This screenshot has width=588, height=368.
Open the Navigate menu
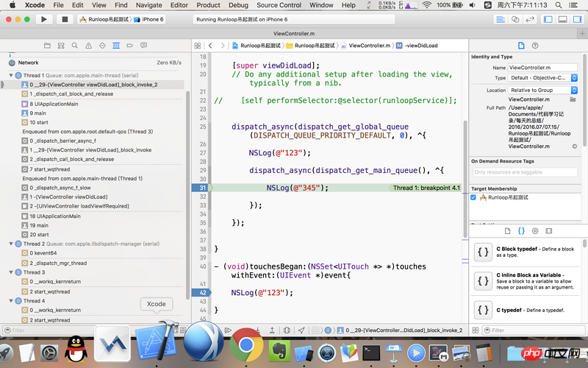(x=148, y=5)
